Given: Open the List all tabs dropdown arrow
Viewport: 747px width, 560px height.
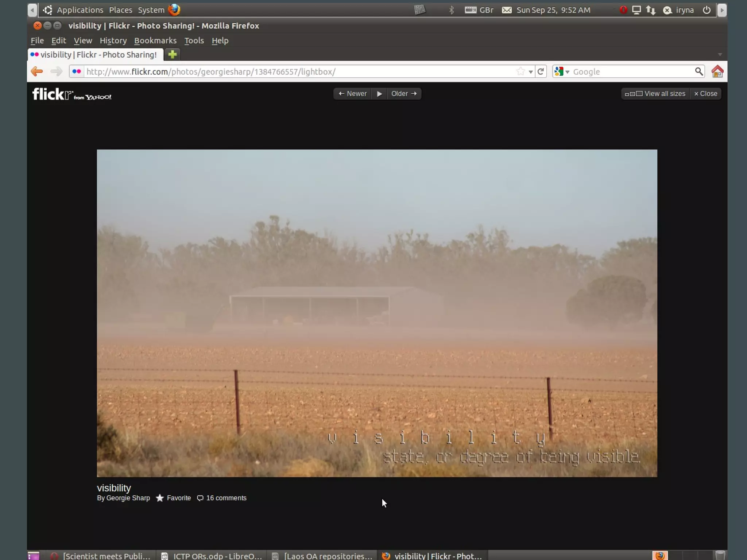Looking at the screenshot, I should coord(720,55).
